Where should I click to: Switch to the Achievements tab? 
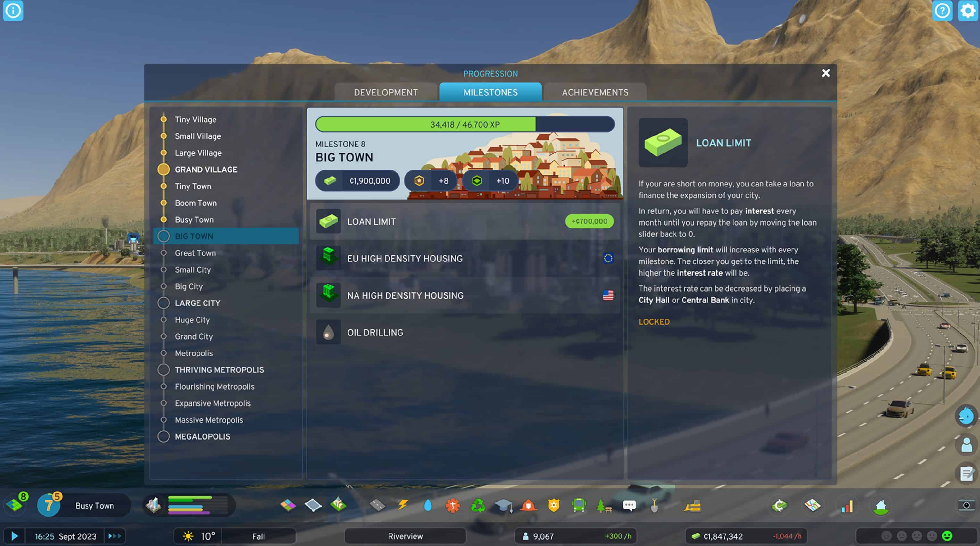pyautogui.click(x=595, y=92)
